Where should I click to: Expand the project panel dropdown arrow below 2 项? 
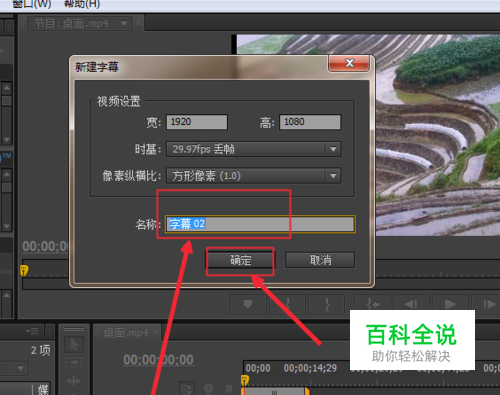20,368
